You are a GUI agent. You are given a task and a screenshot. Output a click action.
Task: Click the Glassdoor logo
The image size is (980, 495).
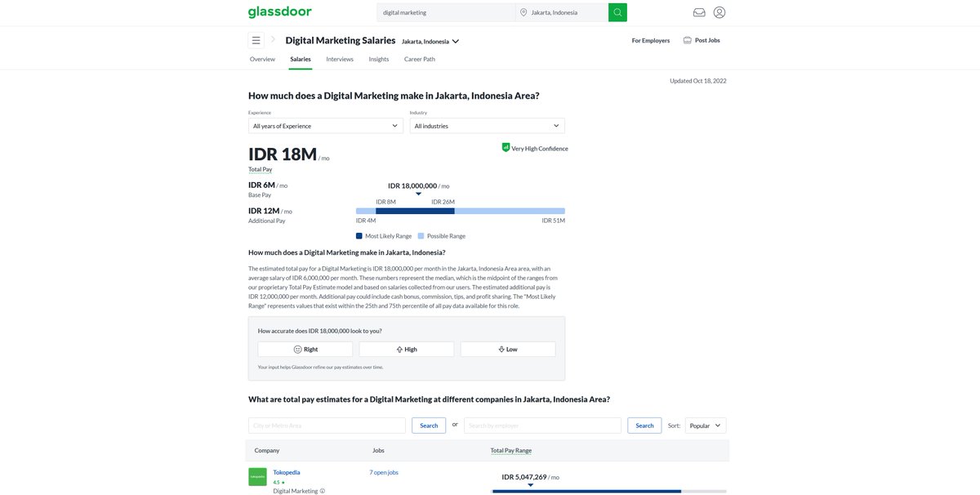click(x=279, y=12)
